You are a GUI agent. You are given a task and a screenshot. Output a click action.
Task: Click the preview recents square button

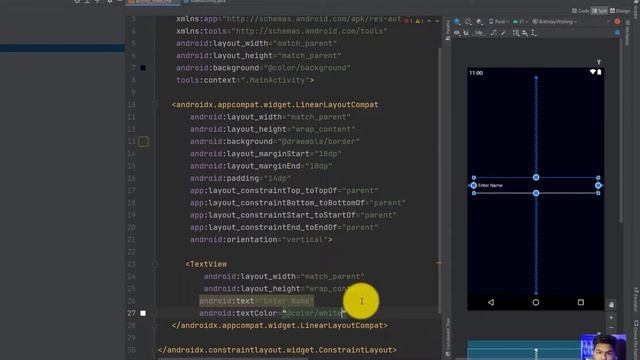580,302
